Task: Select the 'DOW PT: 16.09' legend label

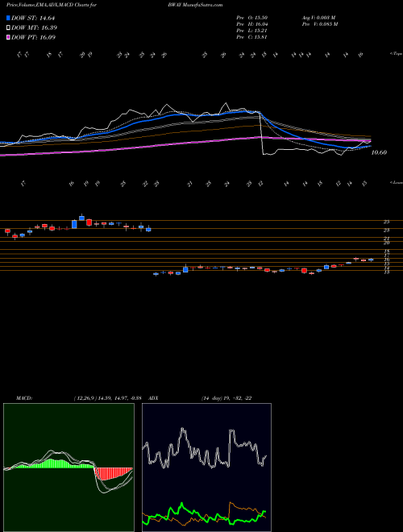Action: 33,37
